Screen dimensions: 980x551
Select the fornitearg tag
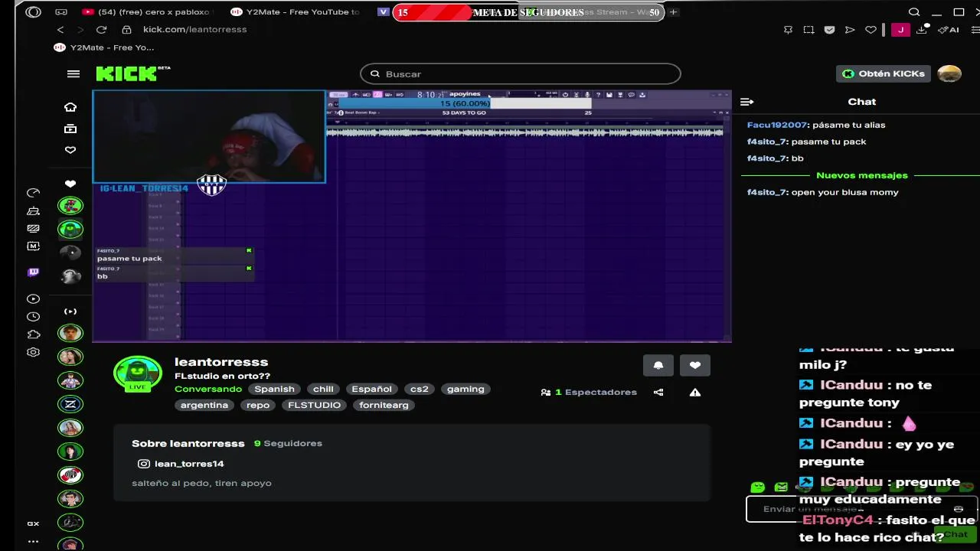[x=384, y=406]
